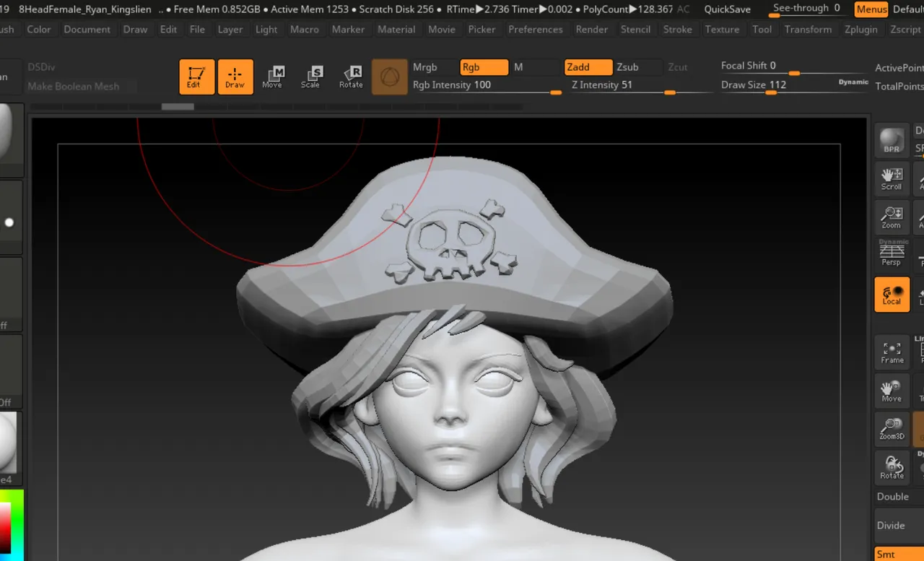
Task: Select the Scroll canvas icon
Action: 892,179
